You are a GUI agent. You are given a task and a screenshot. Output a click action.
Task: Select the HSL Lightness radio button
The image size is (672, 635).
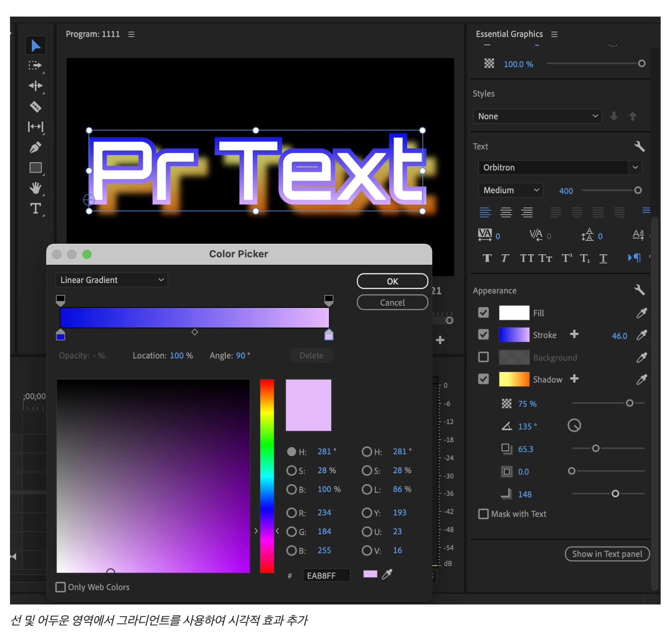367,489
